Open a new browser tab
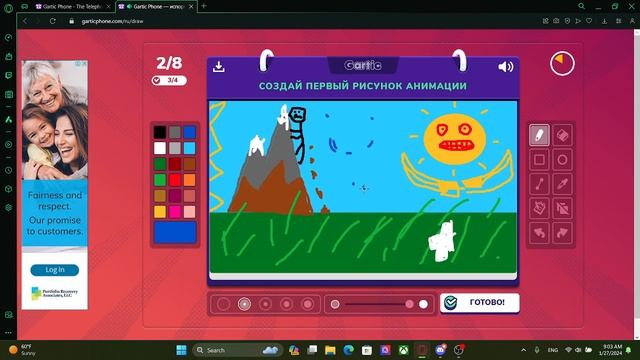The height and width of the screenshot is (360, 640). (x=204, y=6)
